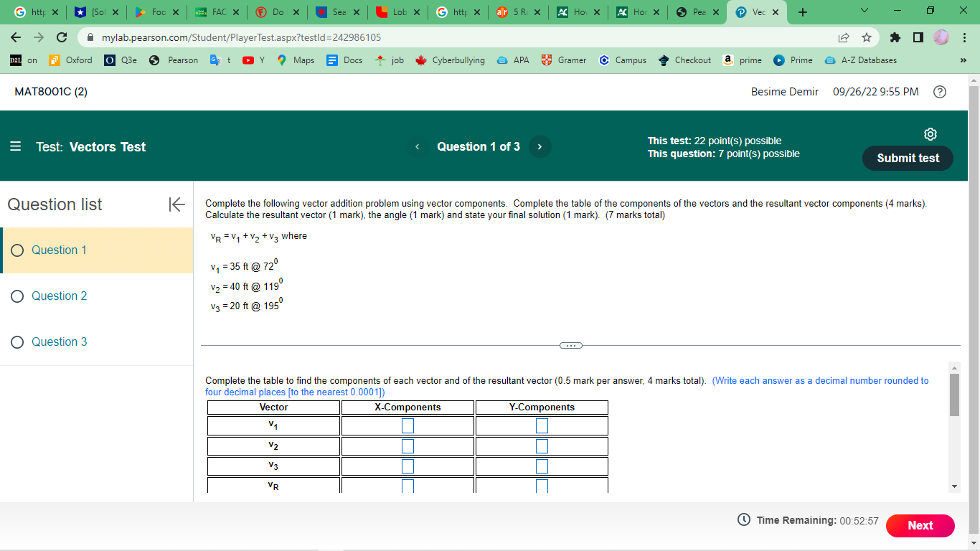Select the Question 2 radio button
This screenshot has height=551, width=980.
pyautogui.click(x=17, y=296)
